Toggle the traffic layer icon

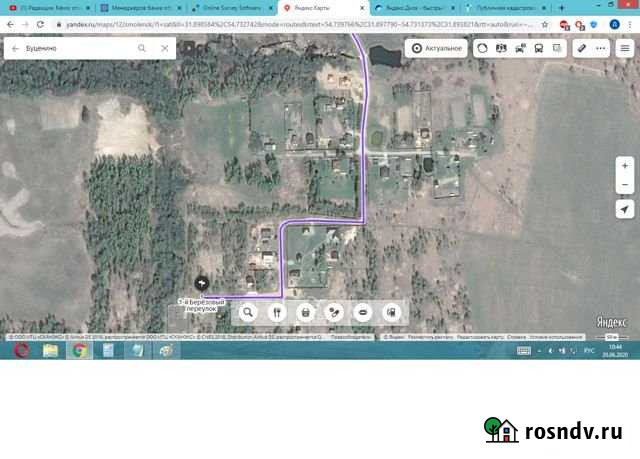pos(483,47)
